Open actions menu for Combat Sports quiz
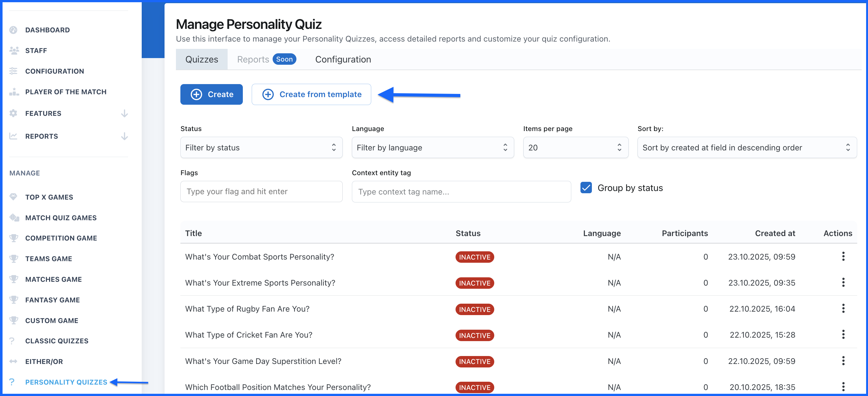The height and width of the screenshot is (396, 868). [843, 257]
